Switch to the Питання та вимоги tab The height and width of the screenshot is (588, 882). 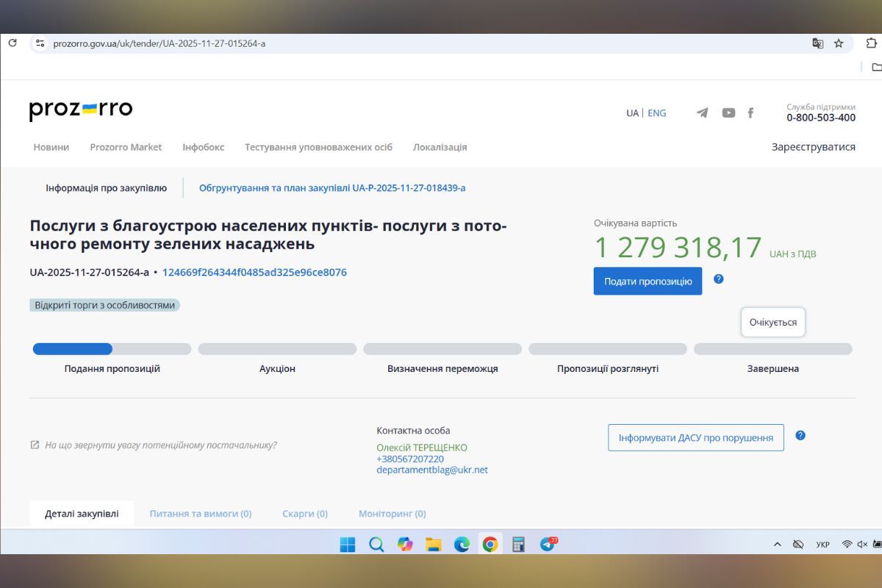pyautogui.click(x=201, y=513)
